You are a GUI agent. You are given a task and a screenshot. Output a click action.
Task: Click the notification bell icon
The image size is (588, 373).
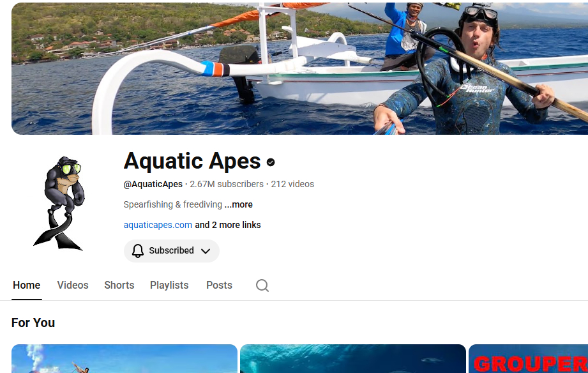138,251
